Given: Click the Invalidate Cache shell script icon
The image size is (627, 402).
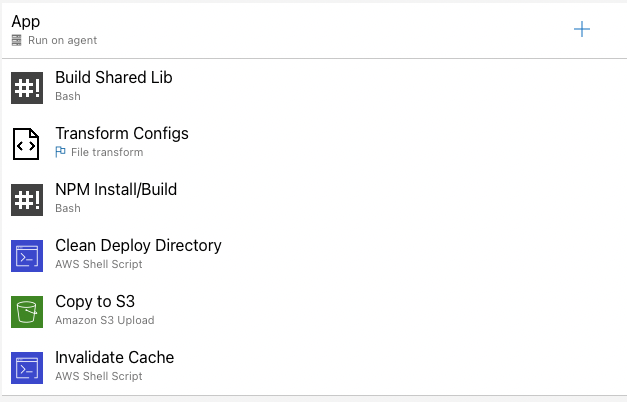Looking at the screenshot, I should [x=27, y=368].
